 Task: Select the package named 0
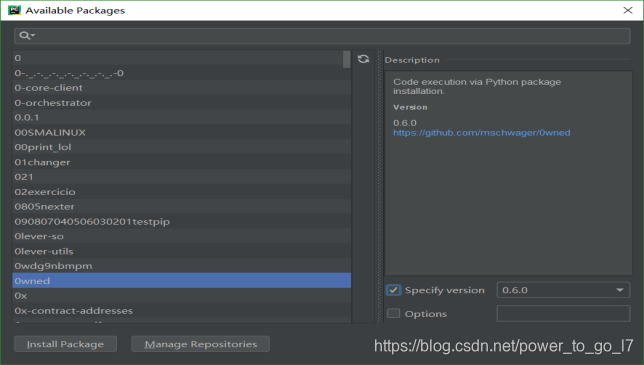coord(182,58)
